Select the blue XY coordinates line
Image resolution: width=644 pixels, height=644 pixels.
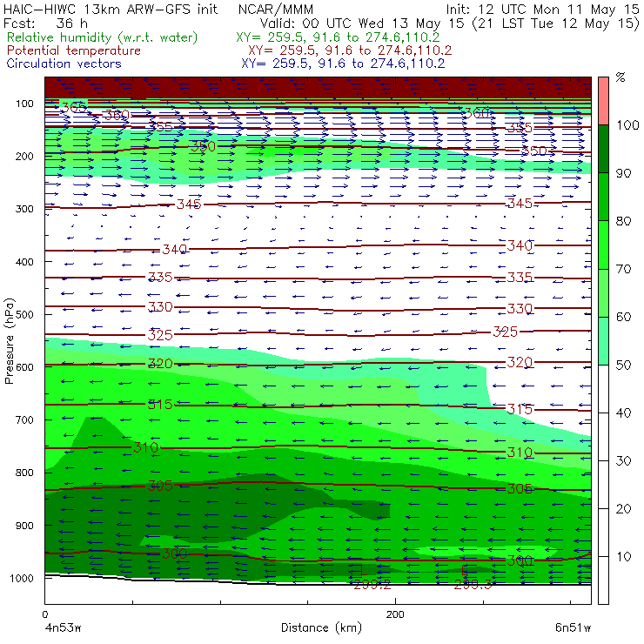[343, 64]
